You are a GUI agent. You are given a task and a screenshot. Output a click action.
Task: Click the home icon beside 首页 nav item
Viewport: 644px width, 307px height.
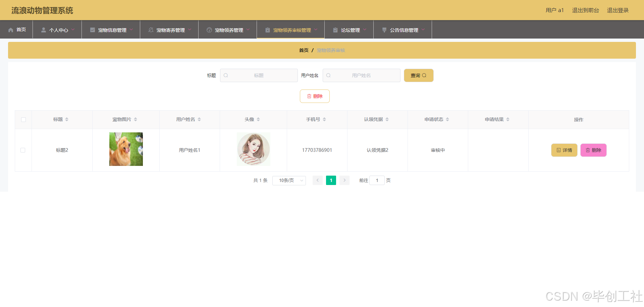(11, 29)
